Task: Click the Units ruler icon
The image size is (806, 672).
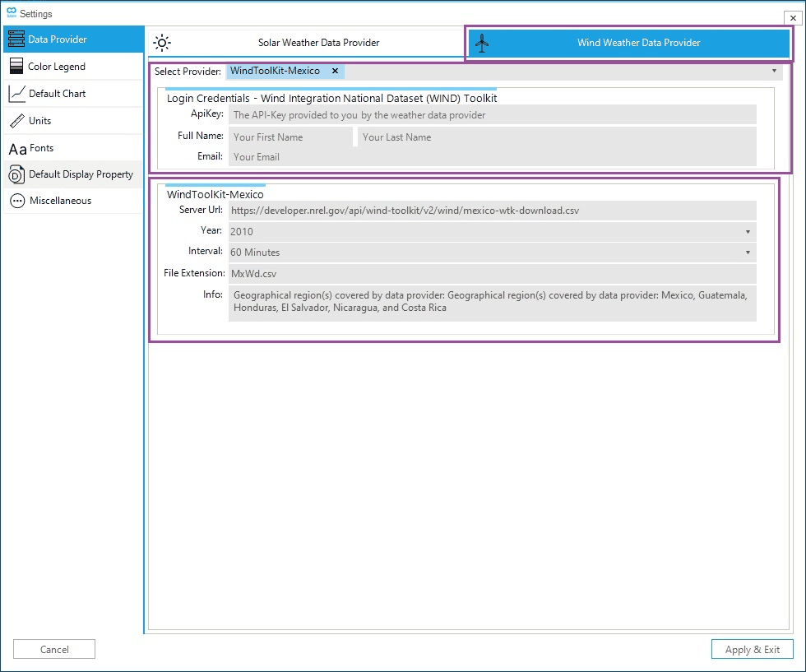Action: tap(16, 121)
